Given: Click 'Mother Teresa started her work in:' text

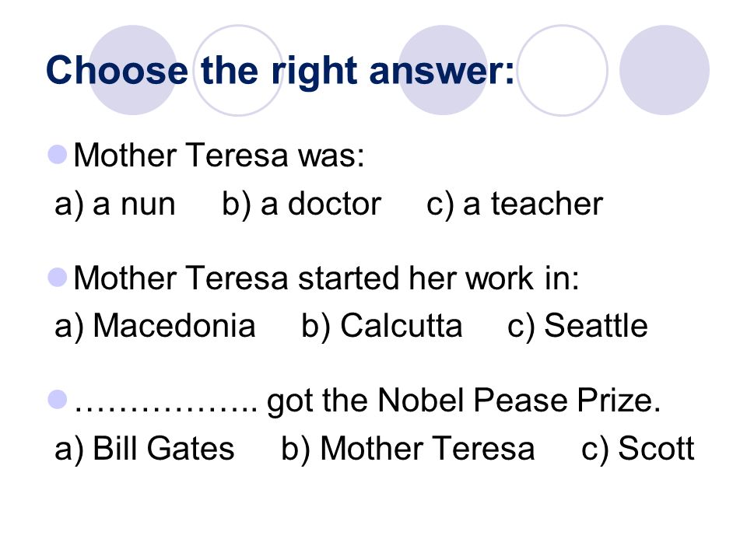Looking at the screenshot, I should 326,278.
